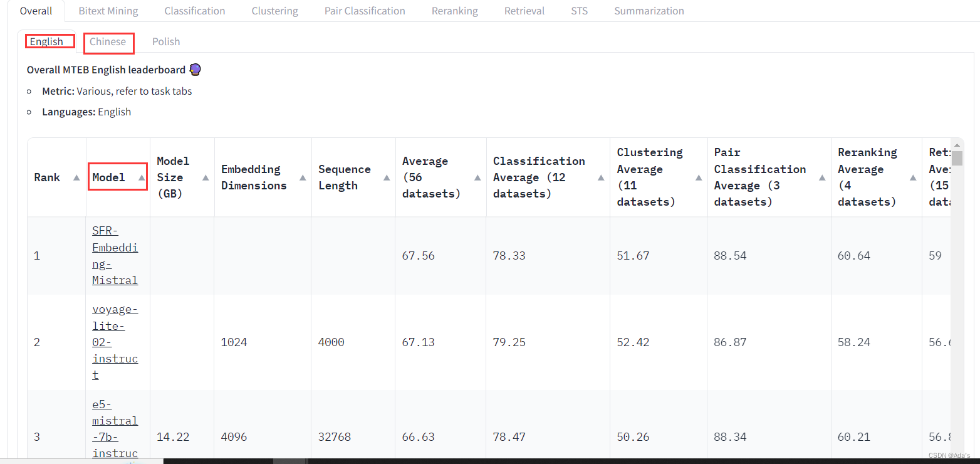Open the Summarization tab

649,11
